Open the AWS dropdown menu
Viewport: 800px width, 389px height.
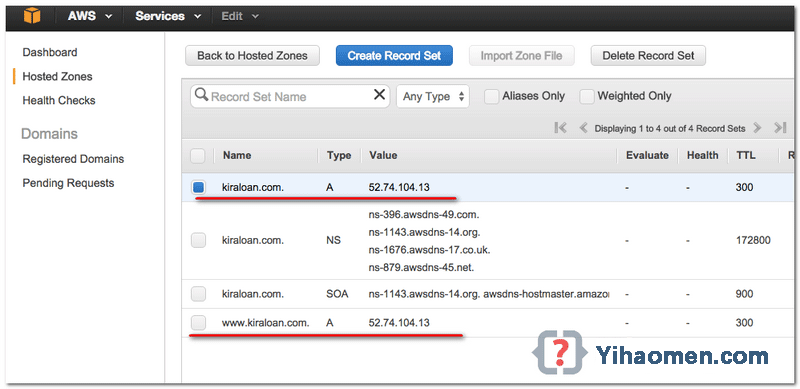[x=89, y=16]
